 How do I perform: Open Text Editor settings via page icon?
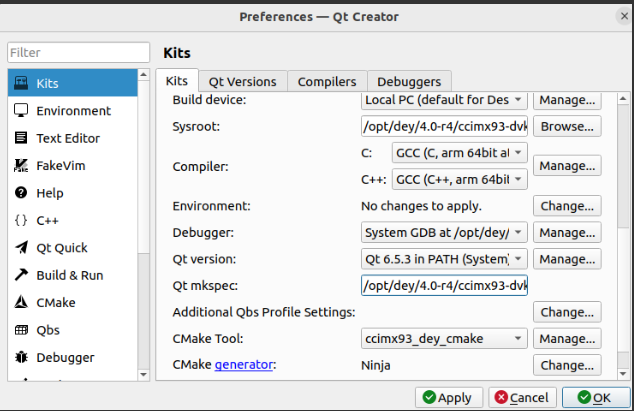21,138
